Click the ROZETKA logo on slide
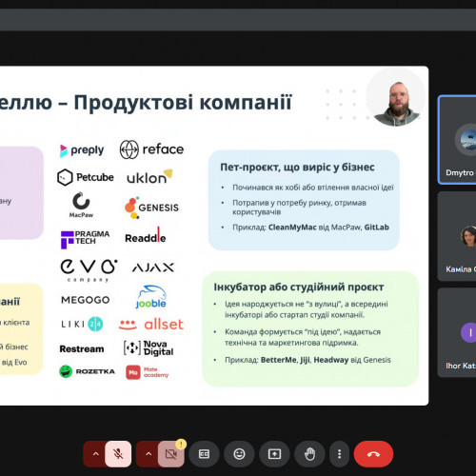Image resolution: width=476 pixels, height=476 pixels. (x=87, y=371)
